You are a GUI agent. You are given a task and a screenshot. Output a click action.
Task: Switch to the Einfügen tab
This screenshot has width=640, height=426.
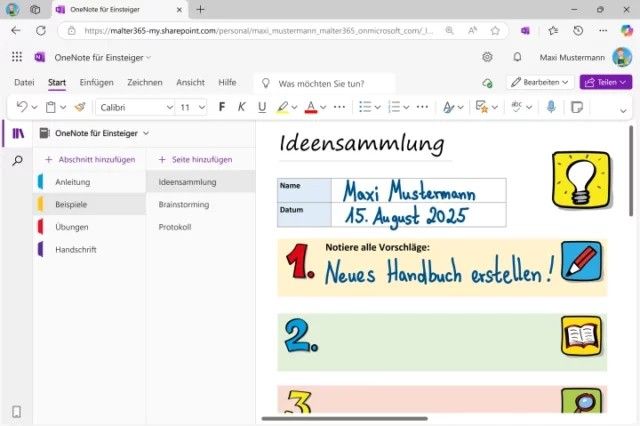point(96,82)
